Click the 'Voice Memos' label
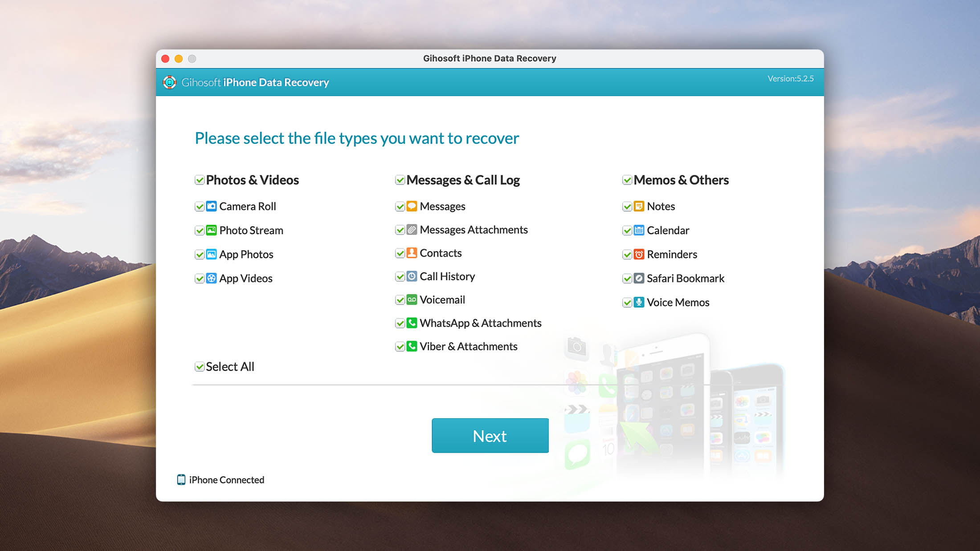Viewport: 980px width, 551px height. click(678, 302)
